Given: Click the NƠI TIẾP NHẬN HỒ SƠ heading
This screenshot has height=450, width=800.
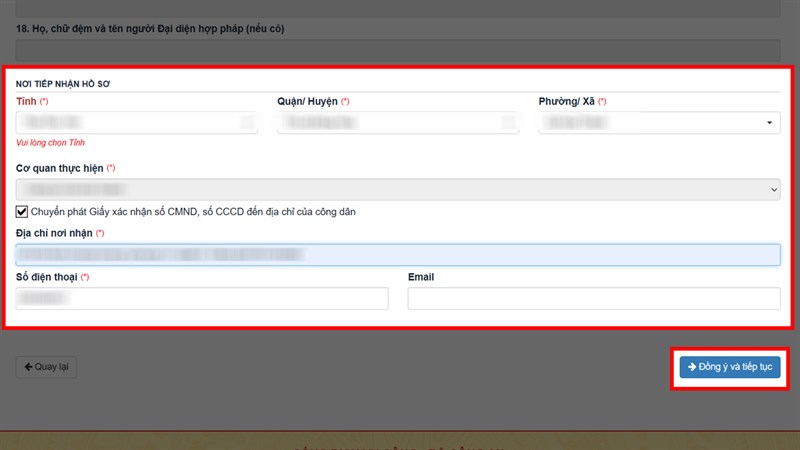Looking at the screenshot, I should tap(63, 84).
